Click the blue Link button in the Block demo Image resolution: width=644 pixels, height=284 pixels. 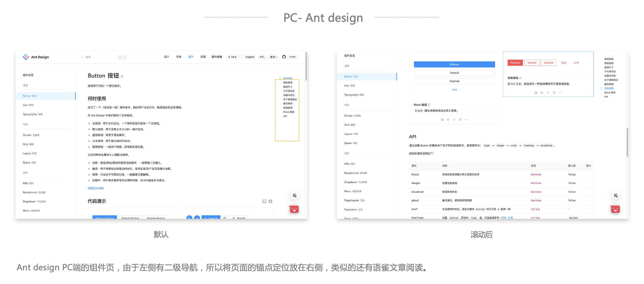(454, 90)
